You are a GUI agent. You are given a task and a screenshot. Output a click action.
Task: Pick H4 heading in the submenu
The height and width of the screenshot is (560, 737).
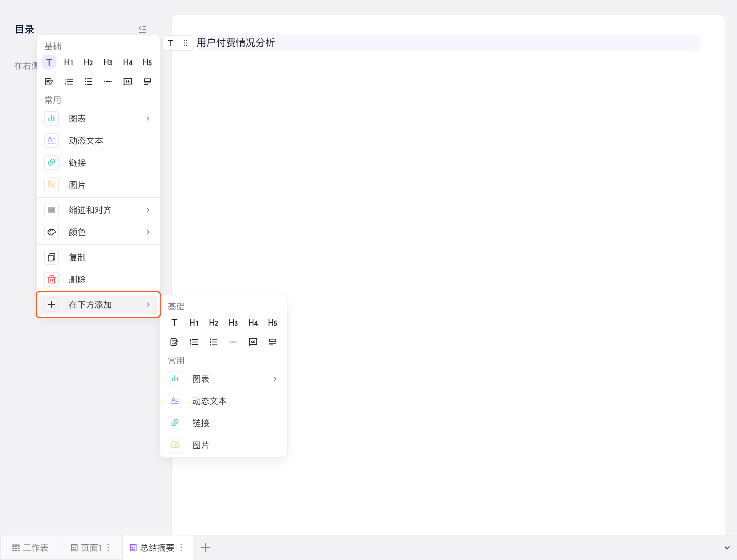pyautogui.click(x=253, y=323)
